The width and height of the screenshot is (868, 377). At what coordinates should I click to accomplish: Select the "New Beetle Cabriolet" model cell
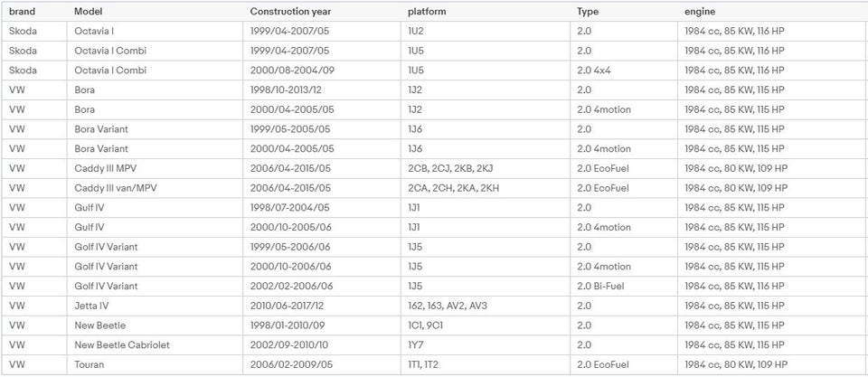tap(122, 344)
